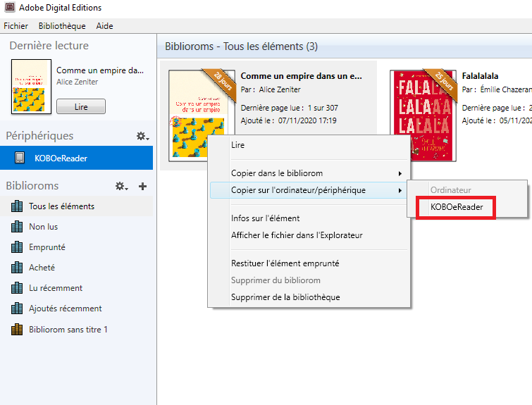This screenshot has width=532, height=405.
Task: Click author text Alice Zeniter in library
Action: click(280, 89)
